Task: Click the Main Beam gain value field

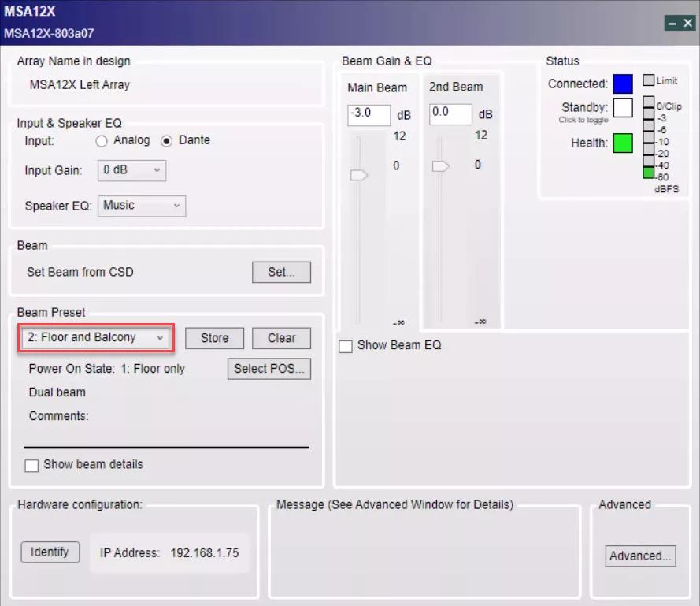Action: (369, 115)
